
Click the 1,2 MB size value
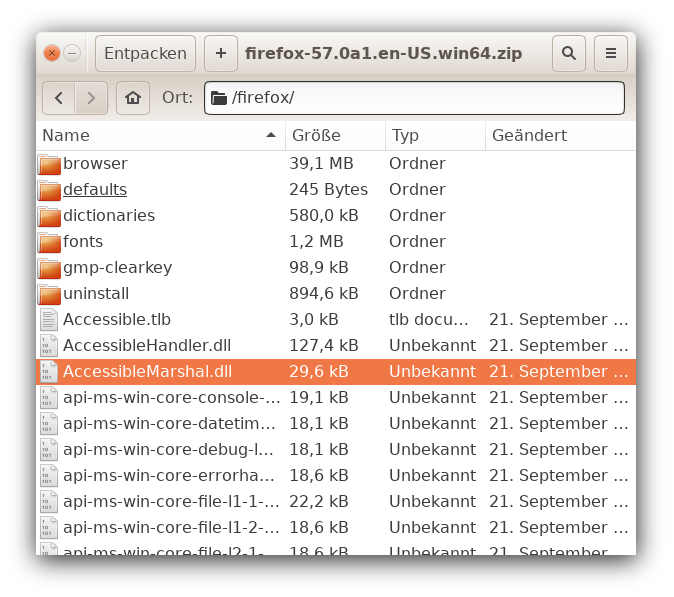pos(316,242)
